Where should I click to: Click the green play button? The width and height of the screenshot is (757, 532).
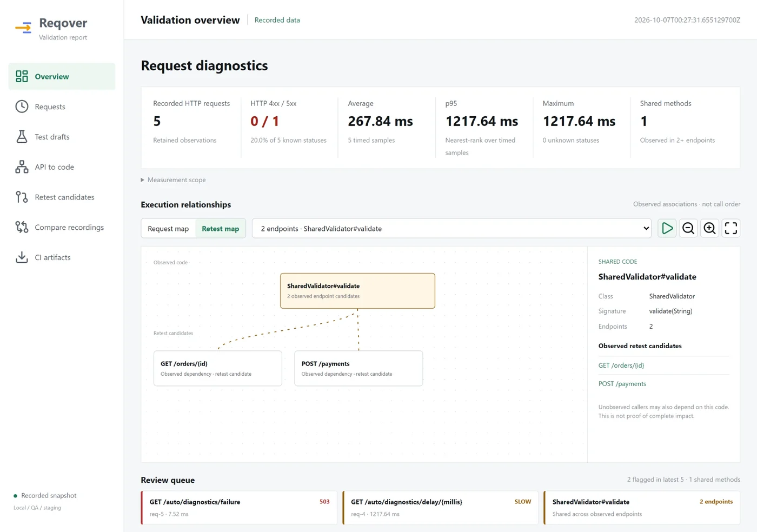[x=667, y=228]
